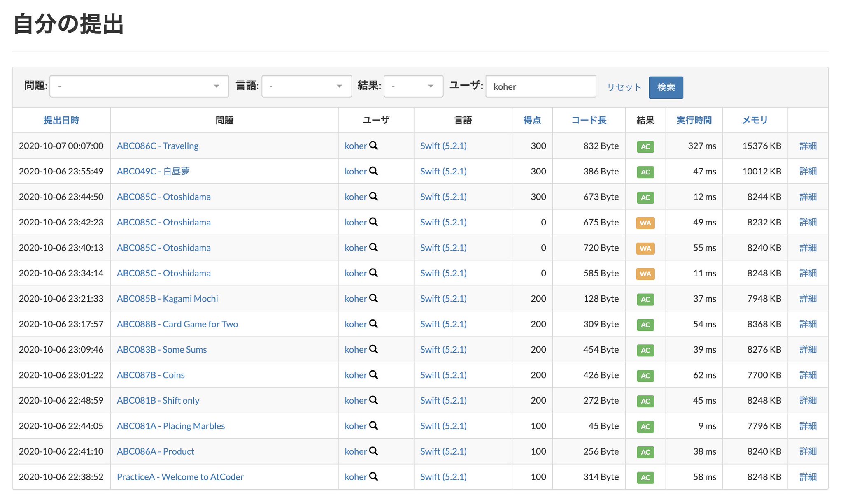Viewport: 843px width, 504px height.
Task: Click magnifier icon in the Kagami Mochi row
Action: click(373, 299)
